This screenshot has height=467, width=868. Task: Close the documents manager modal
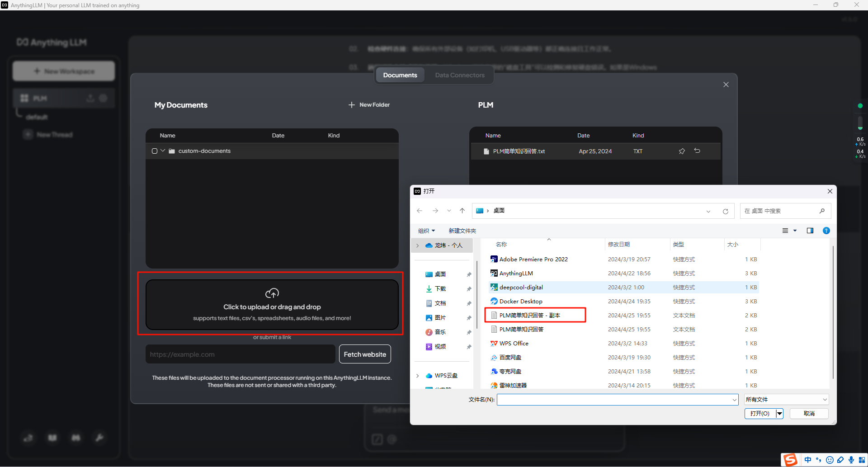click(726, 85)
